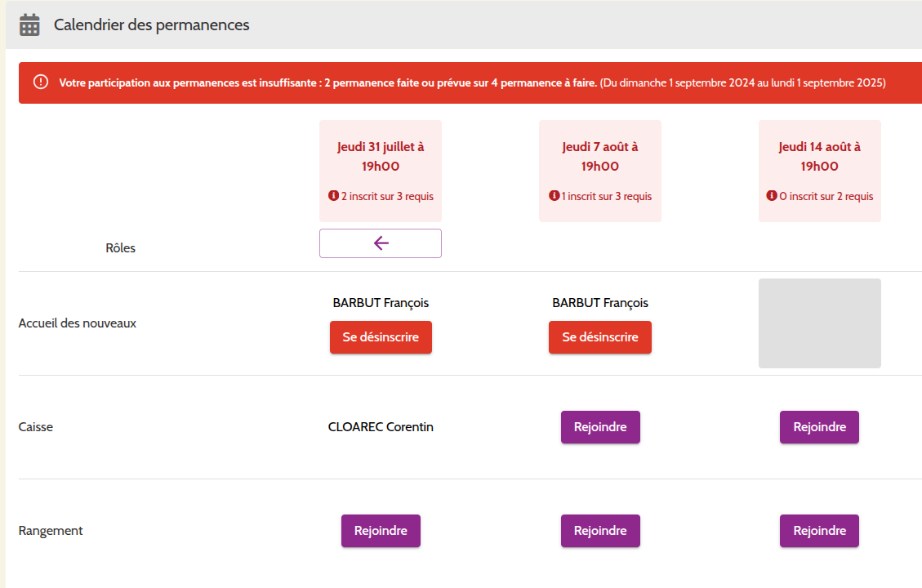Screen dimensions: 922x588
Task: Join Rangement role for 14 août
Action: click(819, 531)
